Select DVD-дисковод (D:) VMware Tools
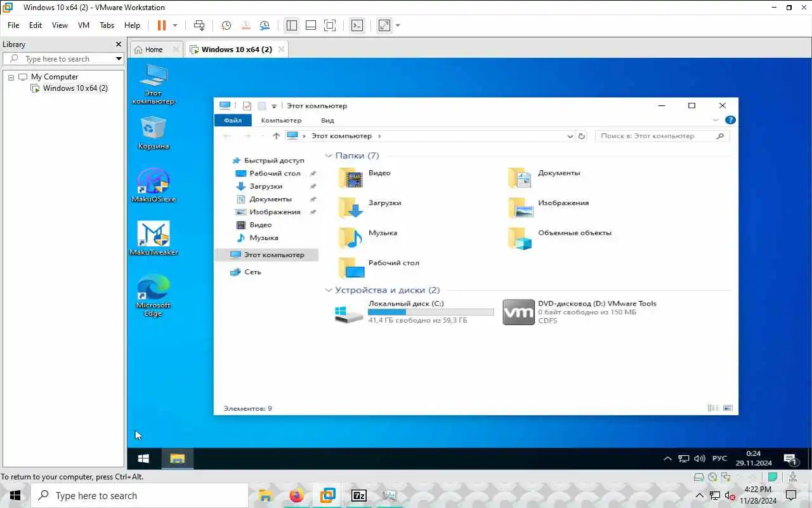The image size is (812, 508). 580,312
